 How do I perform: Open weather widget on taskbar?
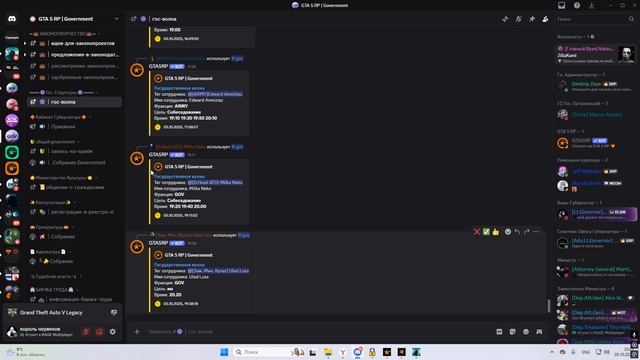tap(24, 352)
